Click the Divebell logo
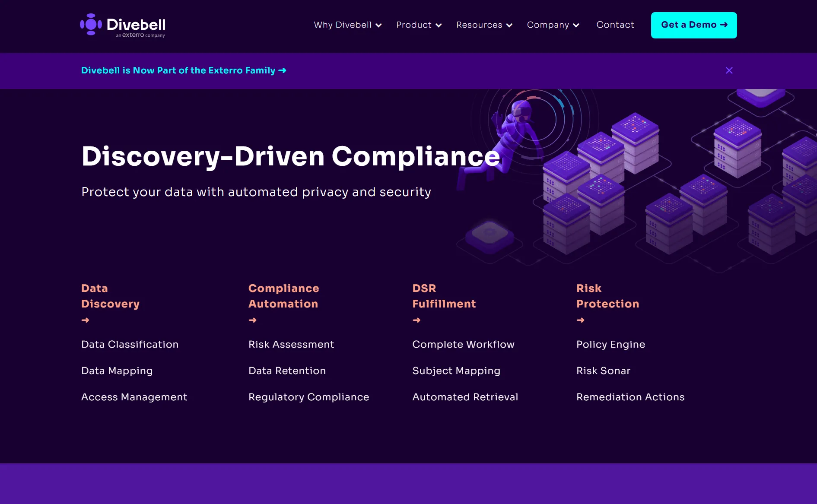 [x=123, y=25]
